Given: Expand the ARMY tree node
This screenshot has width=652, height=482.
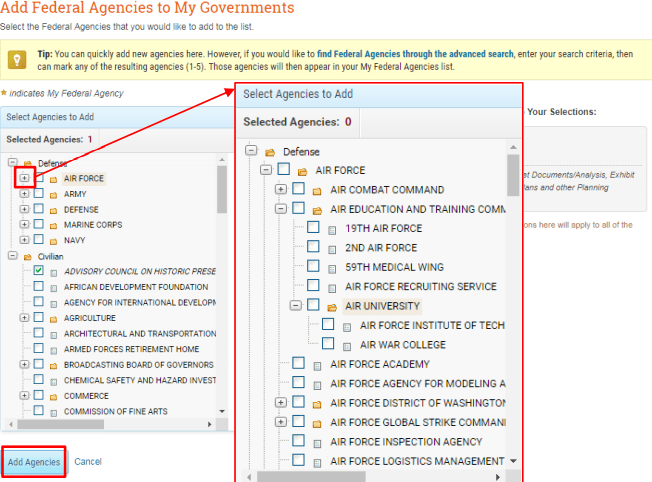Looking at the screenshot, I should (x=25, y=194).
